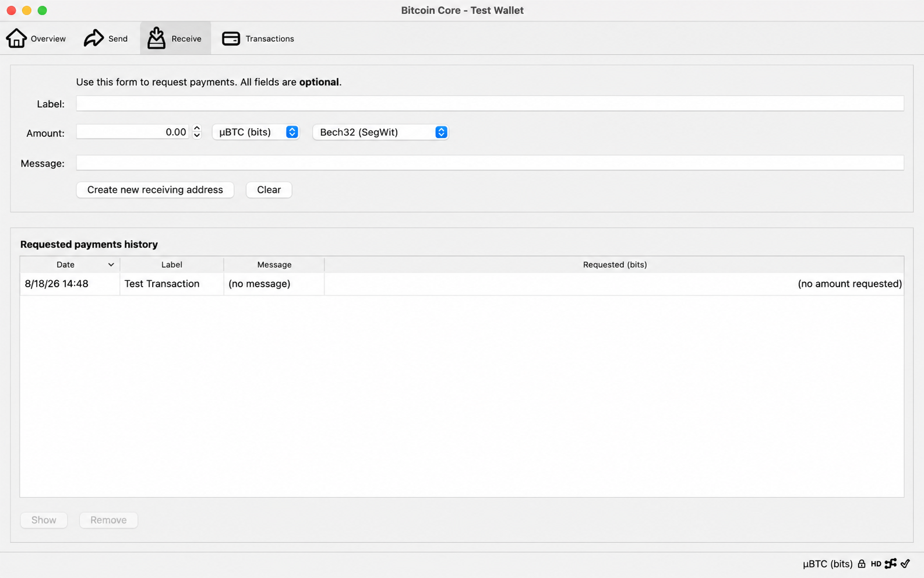Image resolution: width=924 pixels, height=578 pixels.
Task: Select the 8/18/26 14:48 date cell
Action: tap(70, 284)
